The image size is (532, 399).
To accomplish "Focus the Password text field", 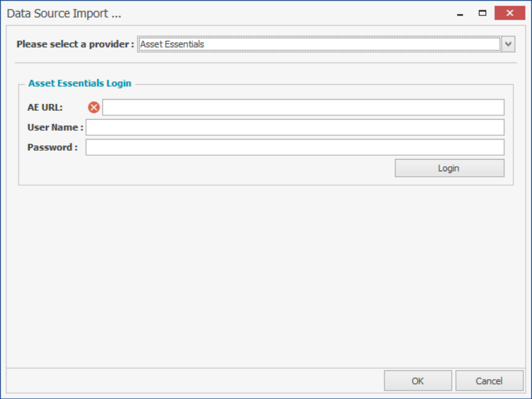I will (295, 147).
